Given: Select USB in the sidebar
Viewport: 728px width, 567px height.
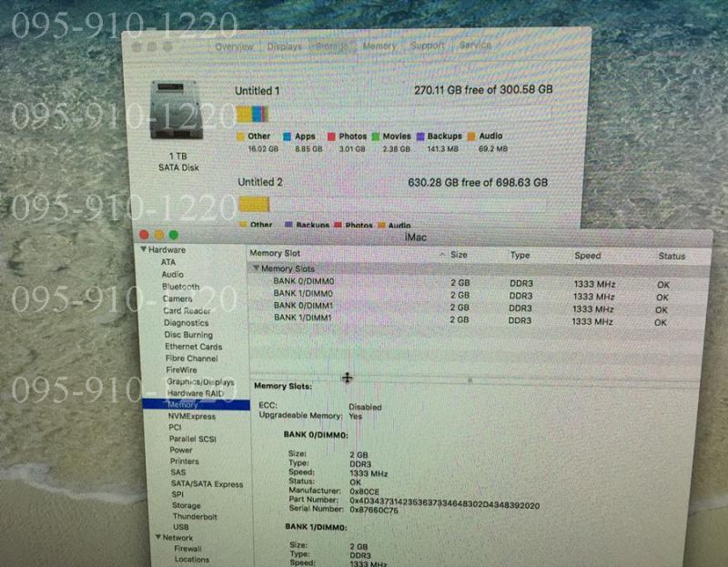Looking at the screenshot, I should point(180,527).
